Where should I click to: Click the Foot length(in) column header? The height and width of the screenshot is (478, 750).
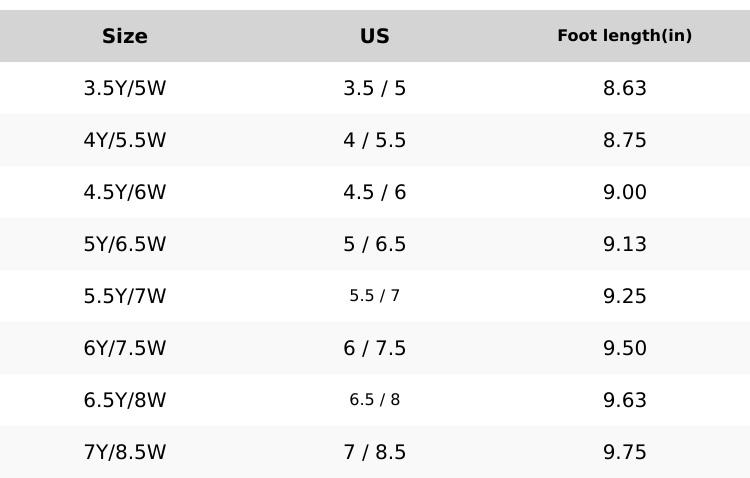pyautogui.click(x=625, y=36)
